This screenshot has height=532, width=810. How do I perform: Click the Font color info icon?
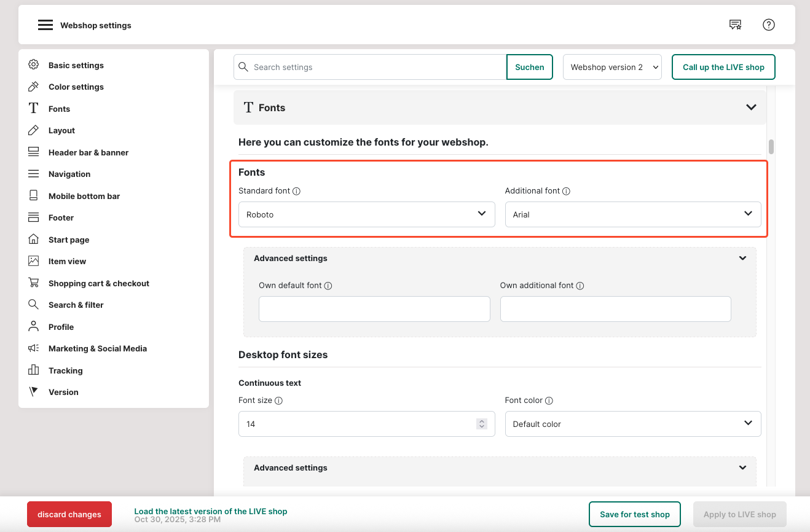[x=549, y=401]
